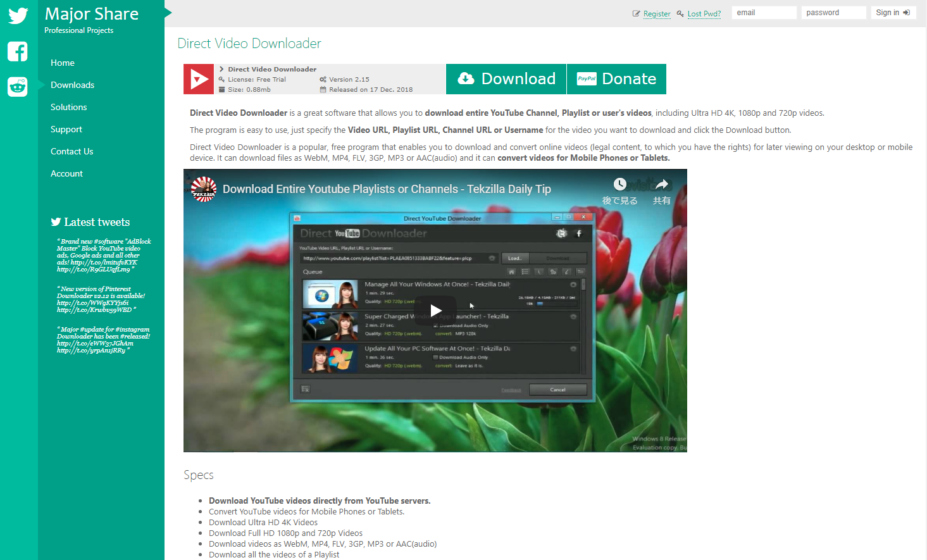
Task: Focus the email input field
Action: [x=764, y=13]
